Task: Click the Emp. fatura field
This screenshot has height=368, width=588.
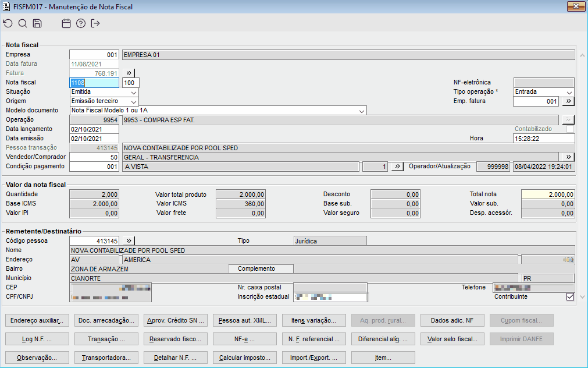Action: [x=536, y=101]
